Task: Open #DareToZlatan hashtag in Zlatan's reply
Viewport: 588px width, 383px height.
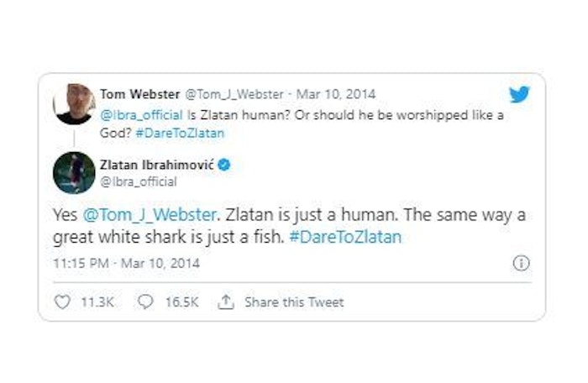Action: [x=345, y=238]
